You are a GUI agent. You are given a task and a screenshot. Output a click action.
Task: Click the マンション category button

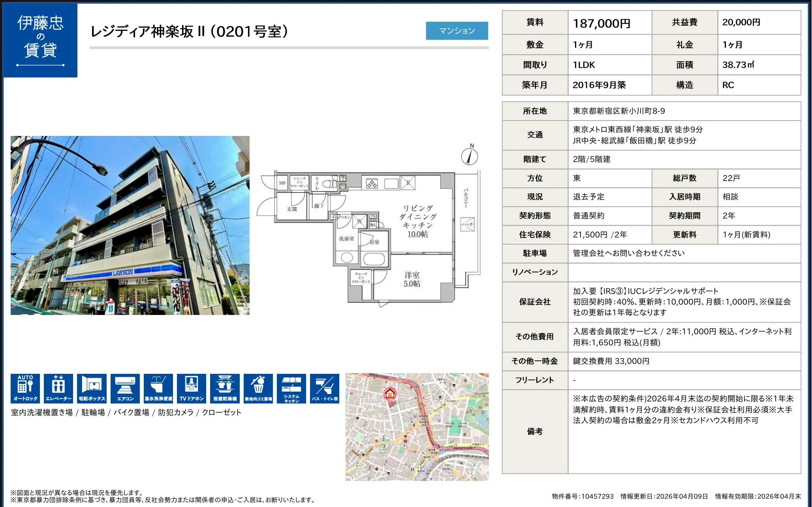457,31
